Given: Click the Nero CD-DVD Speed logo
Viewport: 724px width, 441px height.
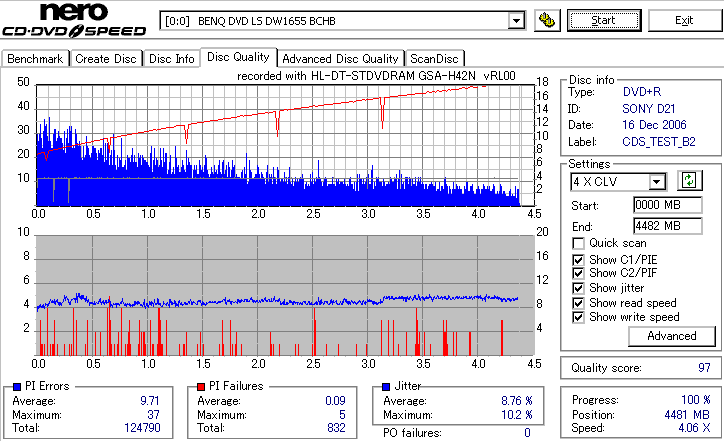Looking at the screenshot, I should pos(74,19).
